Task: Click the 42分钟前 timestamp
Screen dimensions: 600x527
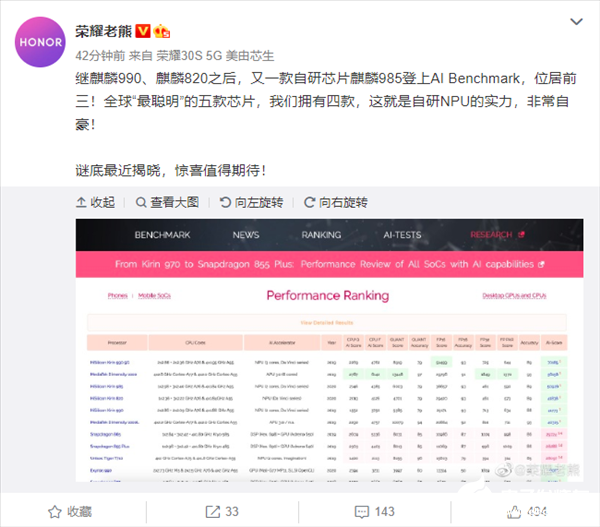Action: (x=100, y=56)
